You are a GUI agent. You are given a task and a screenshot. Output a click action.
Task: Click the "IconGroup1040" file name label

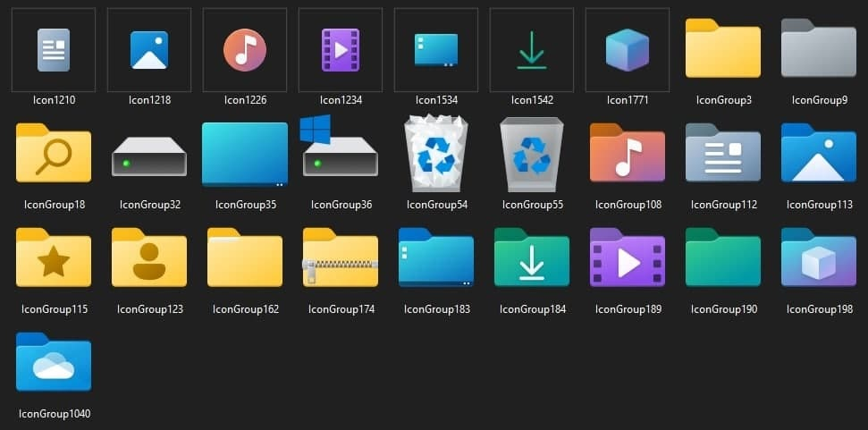55,413
